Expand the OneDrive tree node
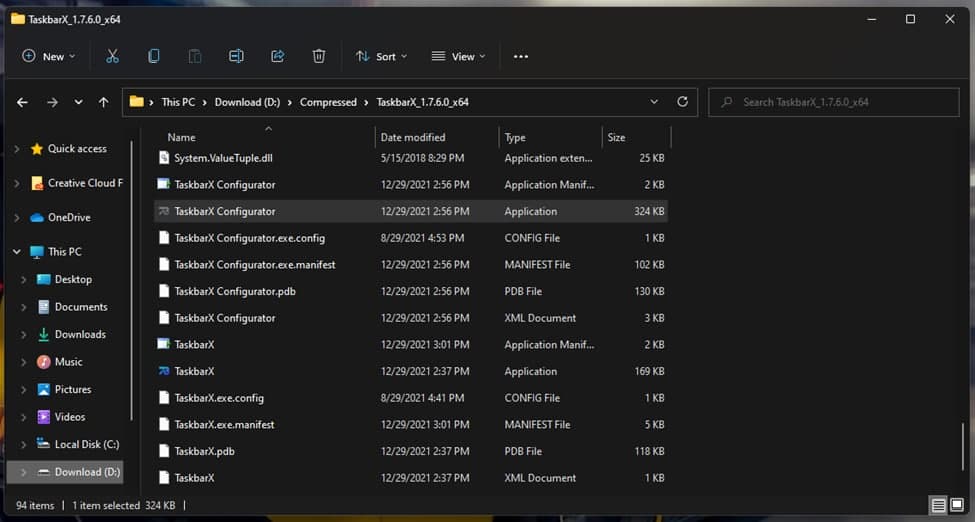 tap(17, 218)
